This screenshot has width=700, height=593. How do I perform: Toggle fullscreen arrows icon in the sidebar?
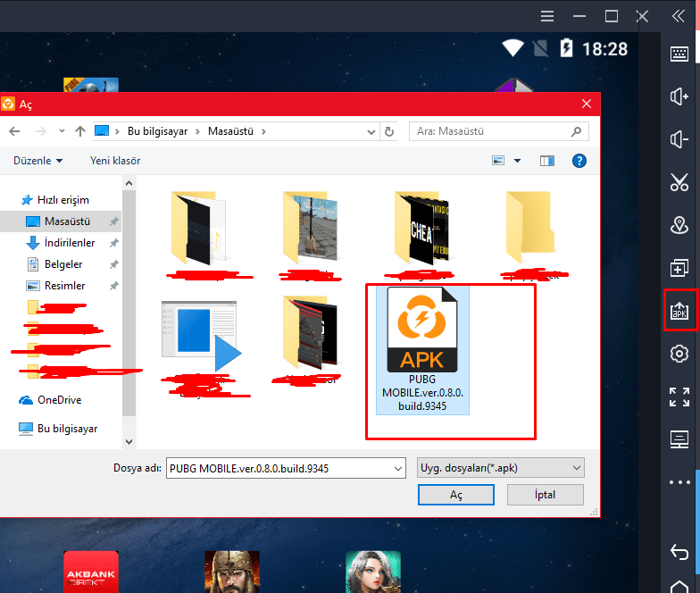click(679, 397)
